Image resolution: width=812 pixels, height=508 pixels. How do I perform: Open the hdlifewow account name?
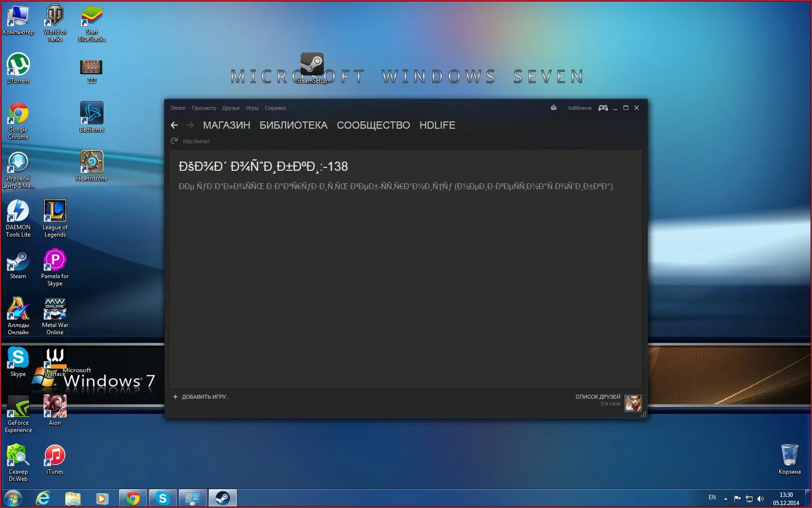click(x=580, y=108)
